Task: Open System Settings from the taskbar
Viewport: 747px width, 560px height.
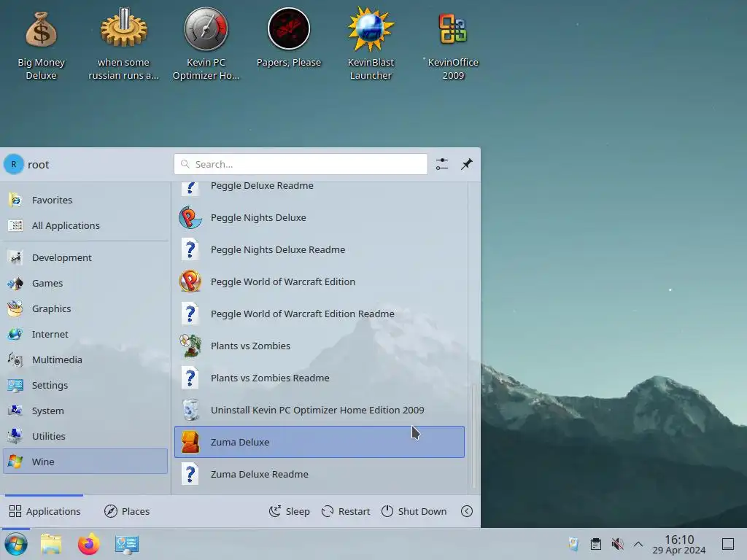Action: tap(127, 545)
